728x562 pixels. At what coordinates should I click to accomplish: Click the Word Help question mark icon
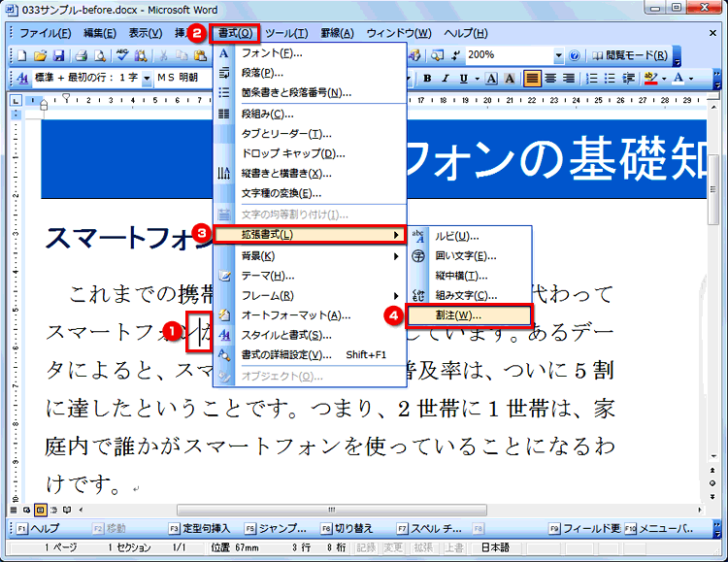(x=575, y=55)
